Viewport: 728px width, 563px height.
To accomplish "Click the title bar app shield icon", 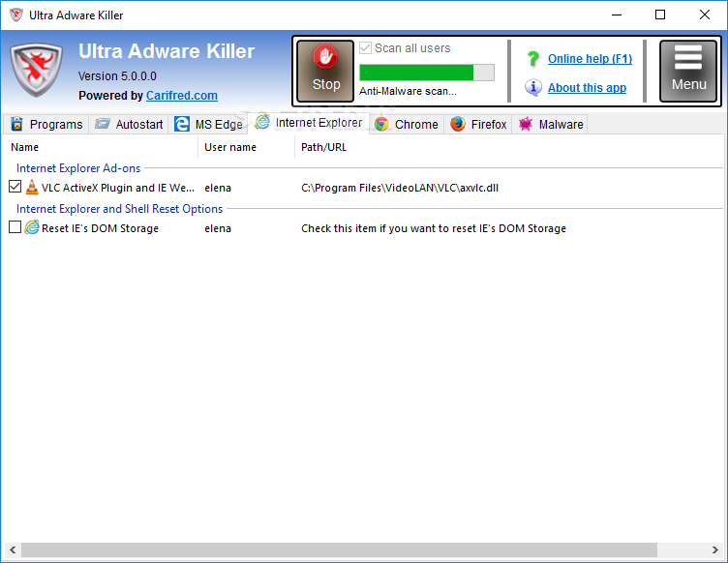I will 16,15.
